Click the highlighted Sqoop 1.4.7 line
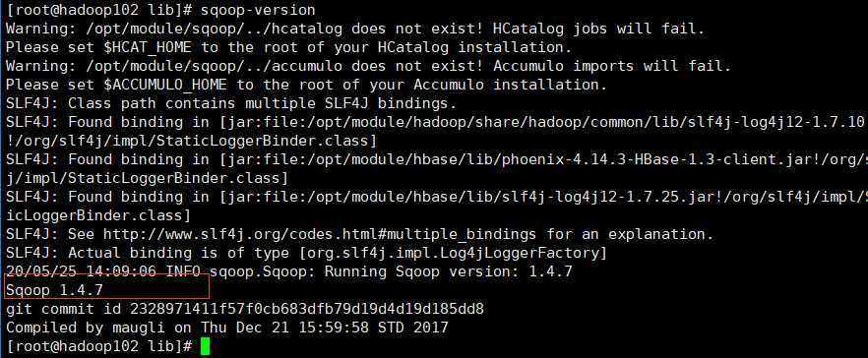This screenshot has width=868, height=358. click(54, 290)
